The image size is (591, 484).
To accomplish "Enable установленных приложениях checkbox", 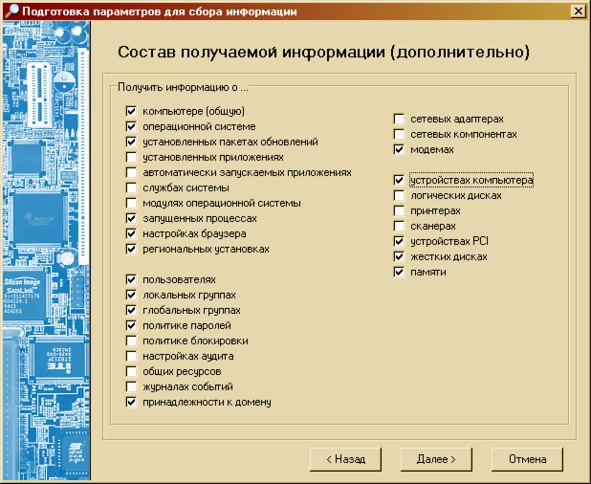I will click(131, 157).
